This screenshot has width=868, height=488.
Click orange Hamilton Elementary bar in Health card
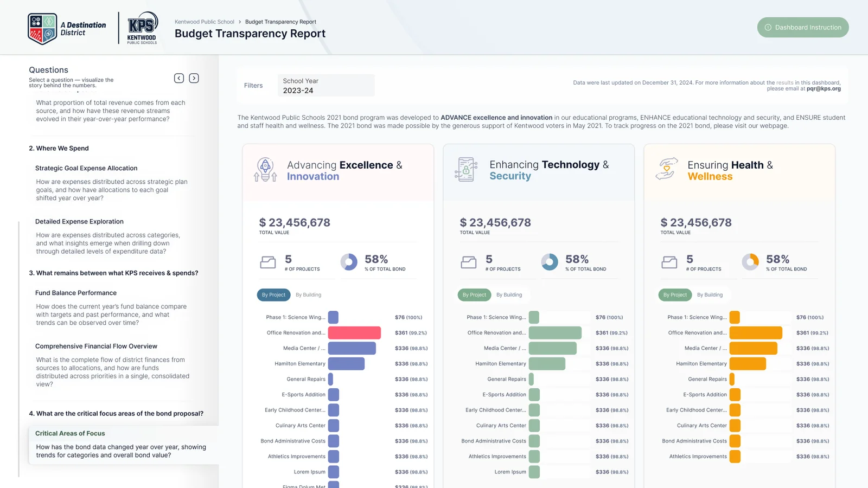[x=748, y=364]
